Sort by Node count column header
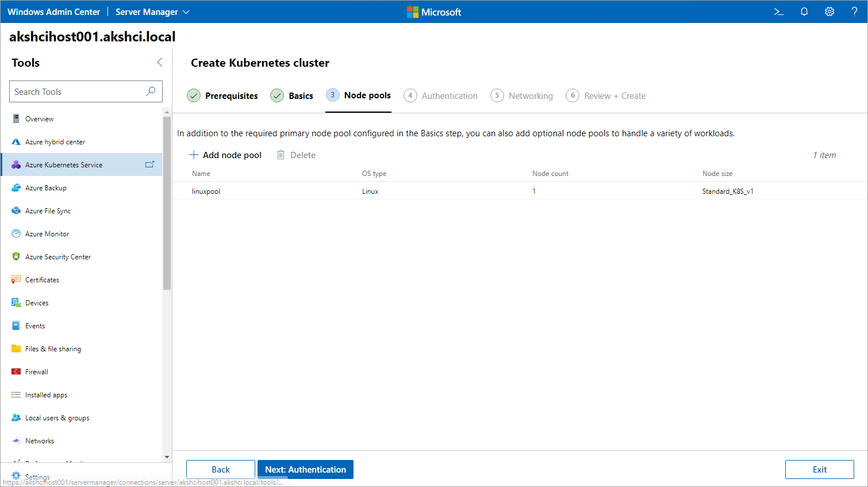Viewport: 868px width, 487px height. point(550,174)
